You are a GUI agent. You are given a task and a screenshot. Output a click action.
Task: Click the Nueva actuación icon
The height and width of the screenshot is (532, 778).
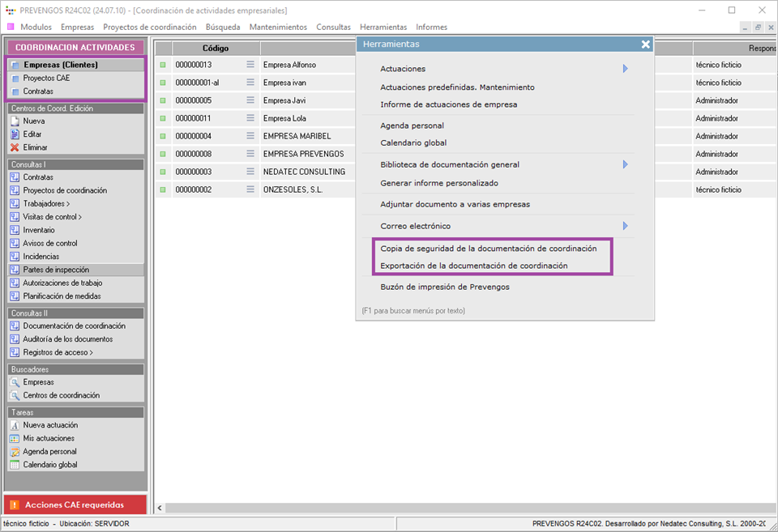tap(15, 425)
